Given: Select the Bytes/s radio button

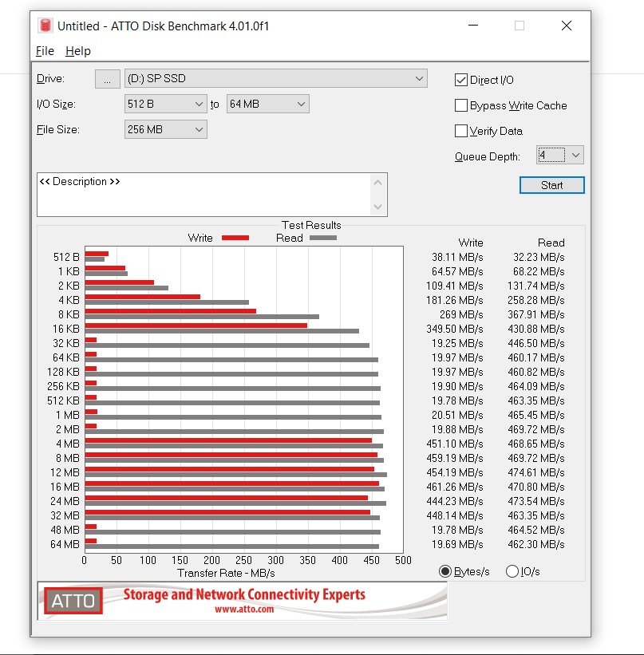Looking at the screenshot, I should pos(445,571).
